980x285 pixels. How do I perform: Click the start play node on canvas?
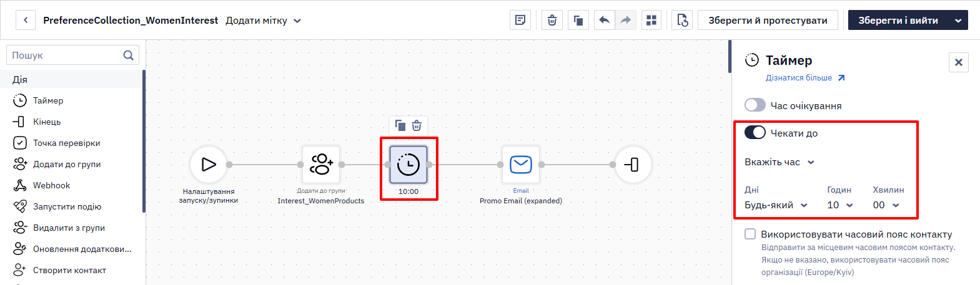[209, 165]
